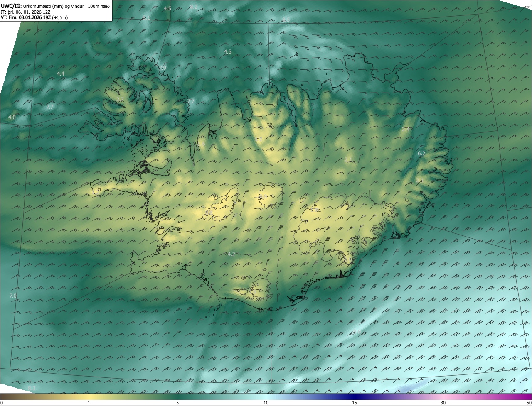Click the pale pink segment of the colorbar
532x406 pixels.
click(443, 396)
